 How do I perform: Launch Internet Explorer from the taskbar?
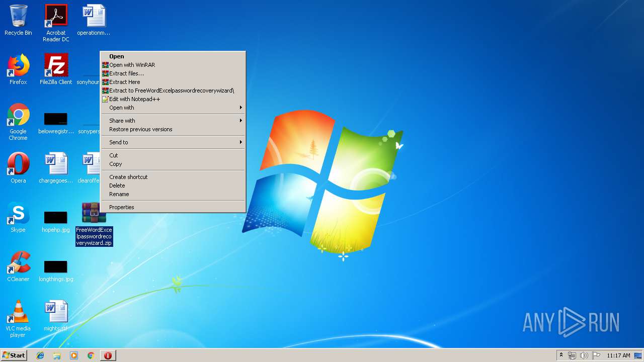[x=40, y=355]
